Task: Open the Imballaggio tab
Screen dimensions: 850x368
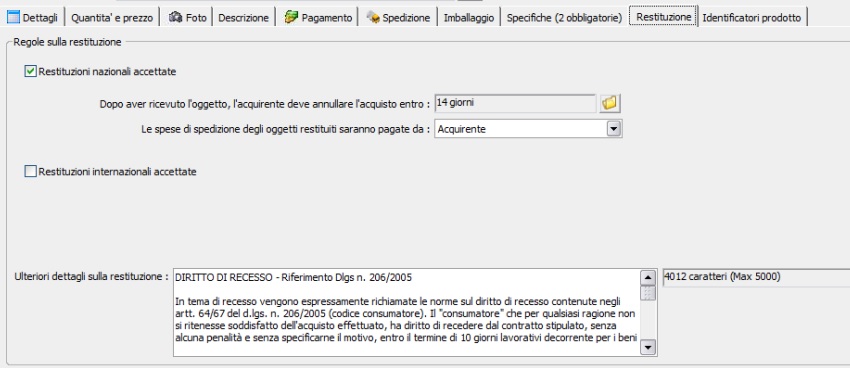Action: click(468, 17)
